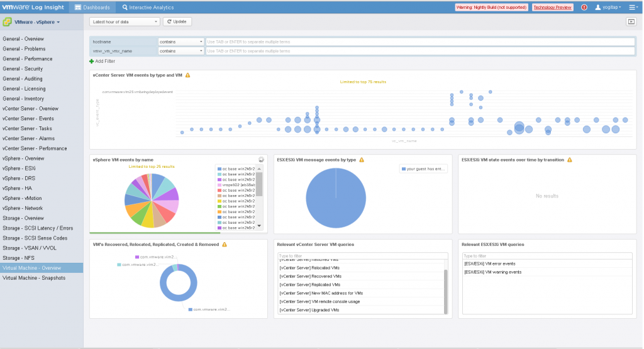644x349 pixels.
Task: Click the VMware vSphere content pack icon
Action: click(x=7, y=22)
